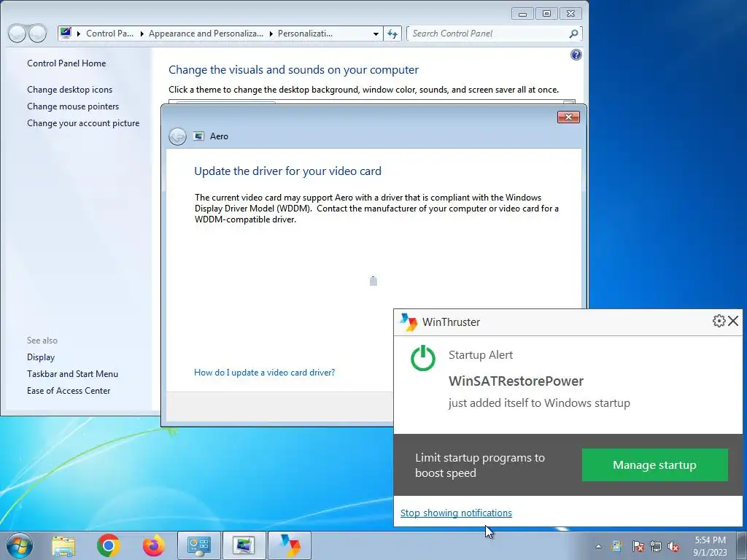This screenshot has height=560, width=747.
Task: Switch to Control Panel taskbar button
Action: click(199, 545)
